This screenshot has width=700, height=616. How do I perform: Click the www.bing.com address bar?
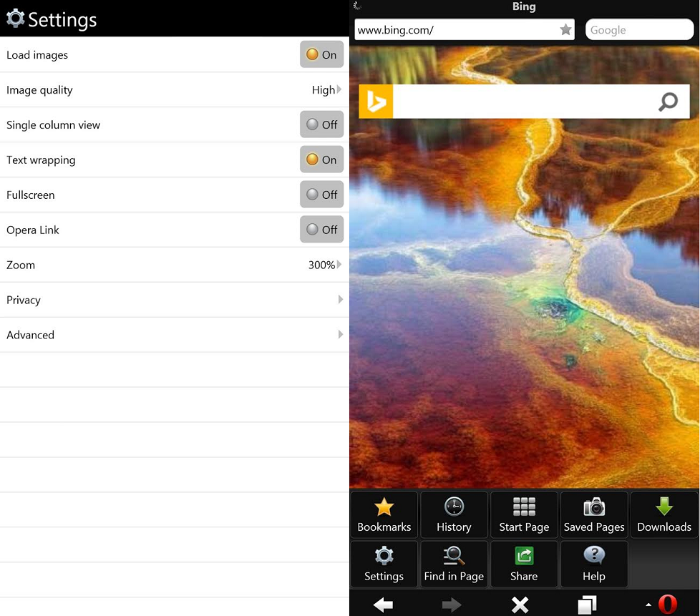click(x=458, y=29)
